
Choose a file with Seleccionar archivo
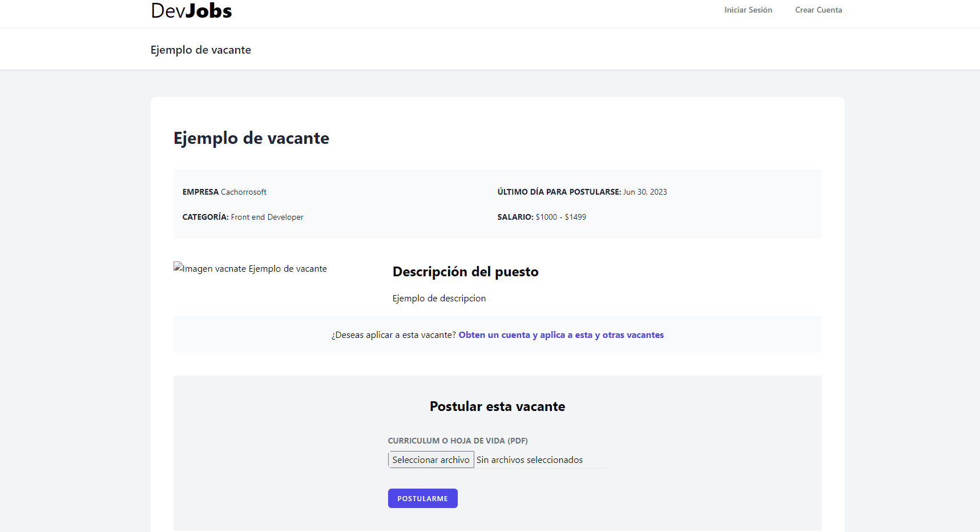[431, 460]
